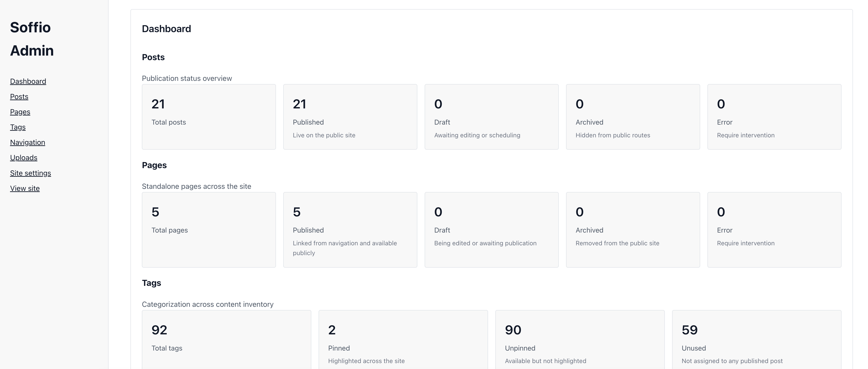Open the Dashboard sidebar link
This screenshot has width=868, height=369.
[x=28, y=82]
